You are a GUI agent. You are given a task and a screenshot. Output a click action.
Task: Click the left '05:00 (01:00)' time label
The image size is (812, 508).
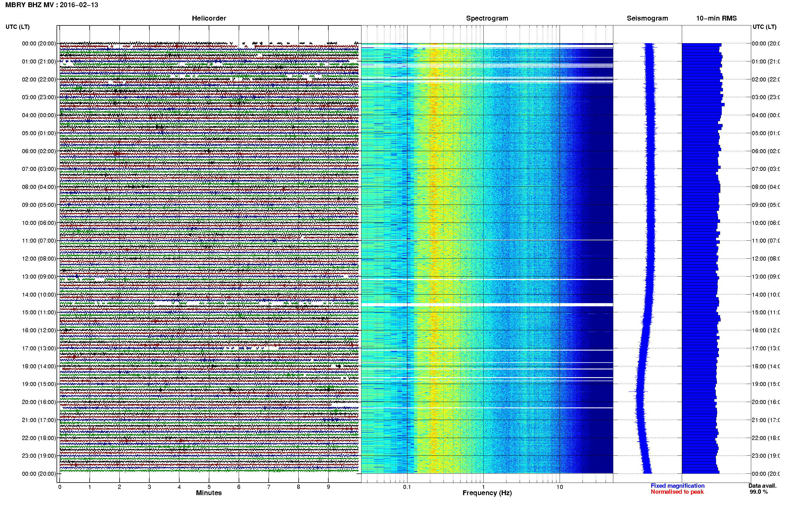(x=39, y=133)
